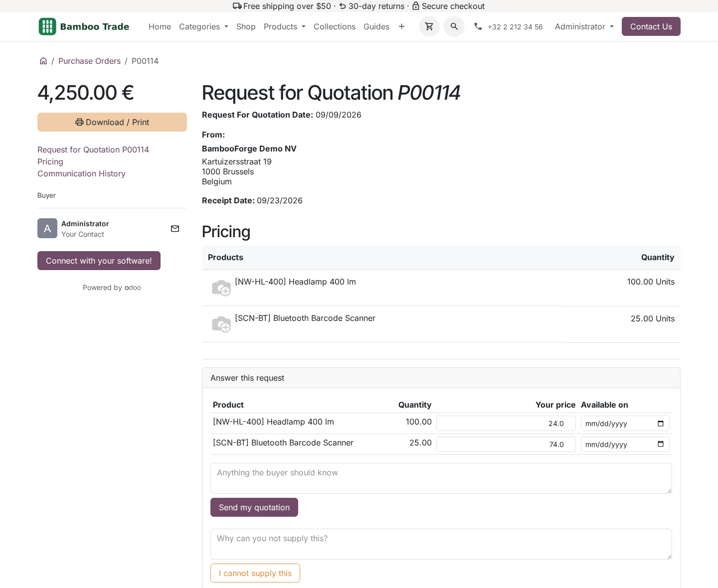
Task: Open calendar picker for Barcode Scanner availability date
Action: point(661,444)
